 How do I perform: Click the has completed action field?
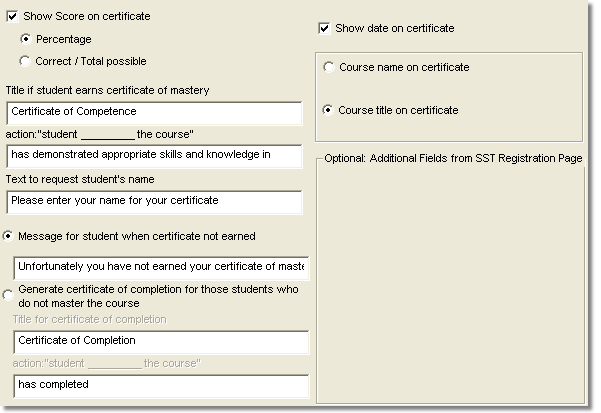coord(161,386)
